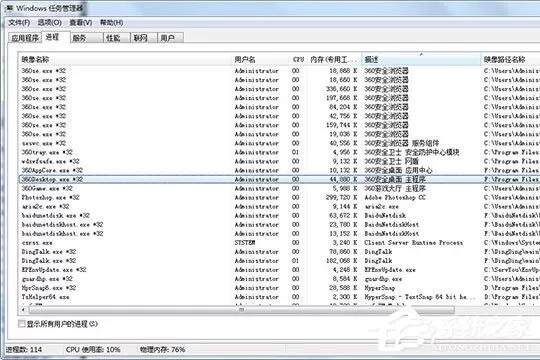
Task: Open the 文件(F) menu
Action: (x=19, y=23)
